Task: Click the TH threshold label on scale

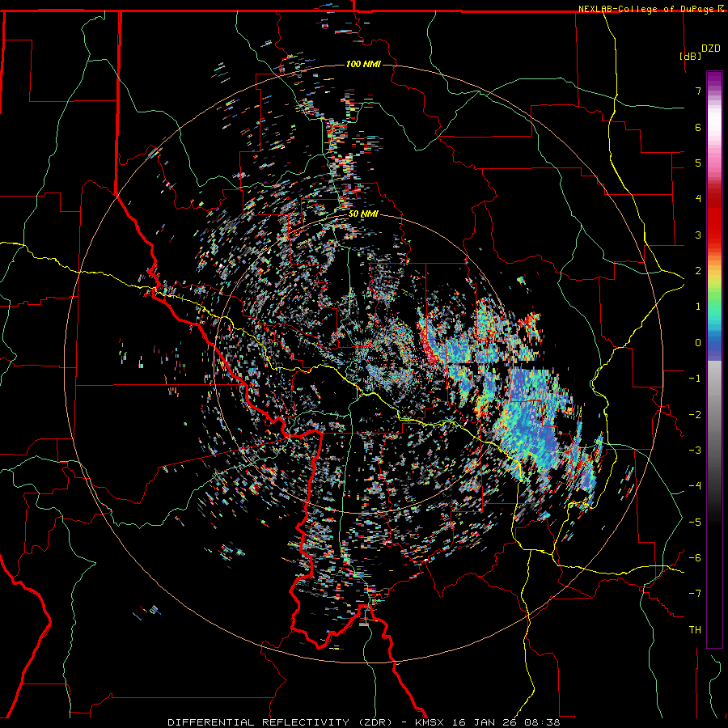Action: (695, 630)
